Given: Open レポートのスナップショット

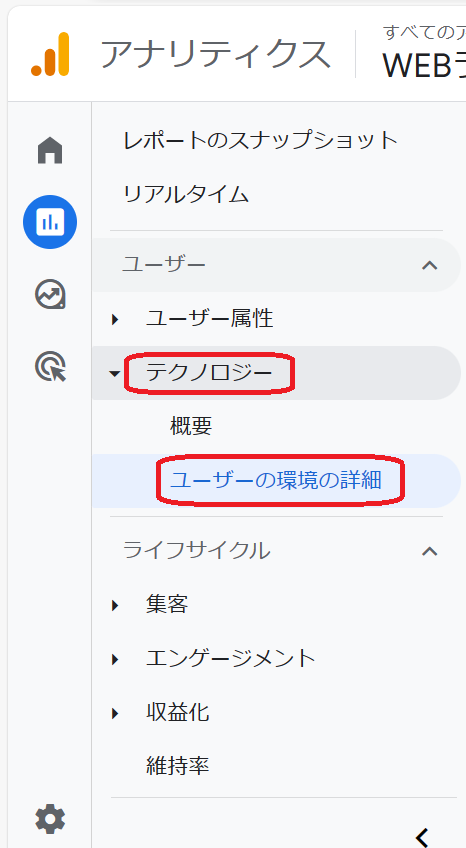Looking at the screenshot, I should (x=261, y=141).
